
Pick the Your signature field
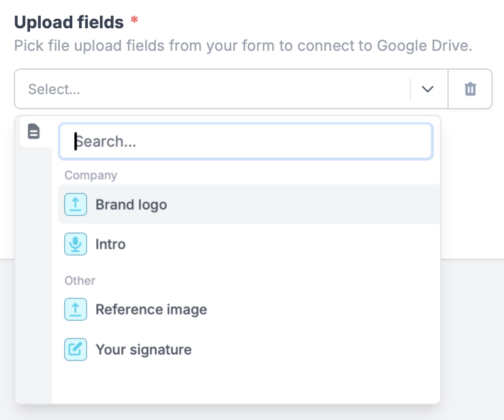pyautogui.click(x=143, y=350)
